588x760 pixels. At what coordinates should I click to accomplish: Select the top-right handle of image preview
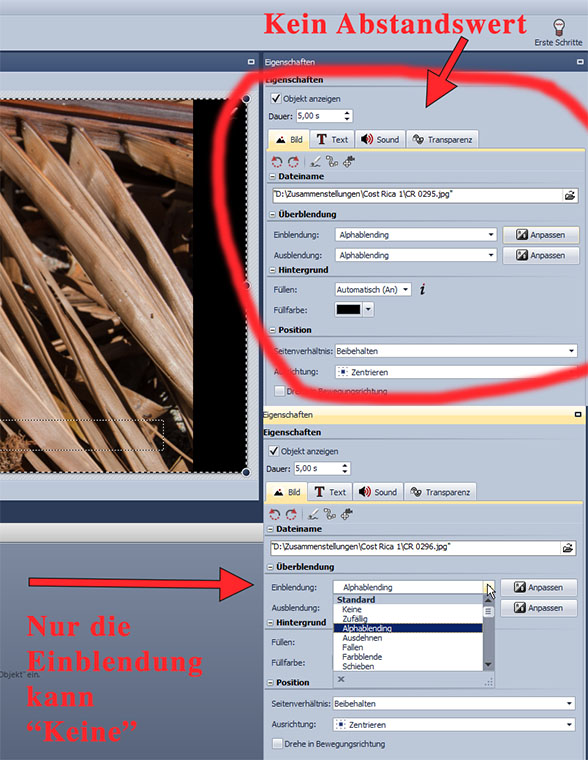coord(246,99)
